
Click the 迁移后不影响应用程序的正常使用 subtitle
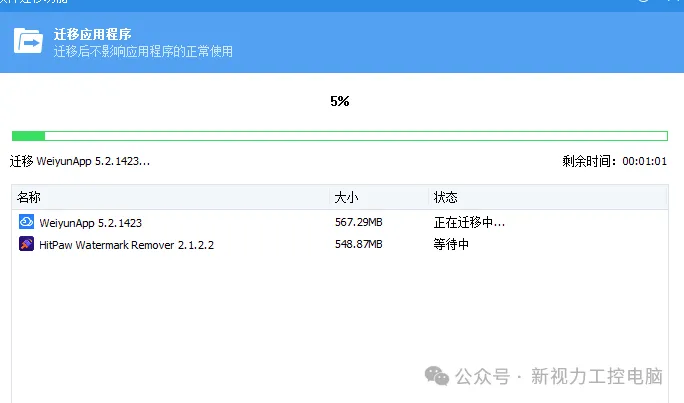(x=143, y=51)
